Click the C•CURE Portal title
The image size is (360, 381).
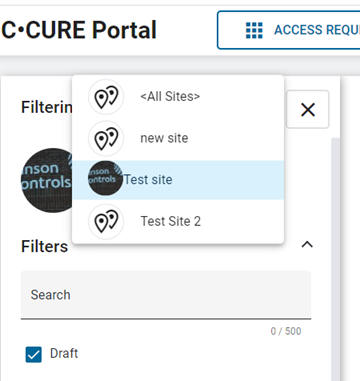79,30
